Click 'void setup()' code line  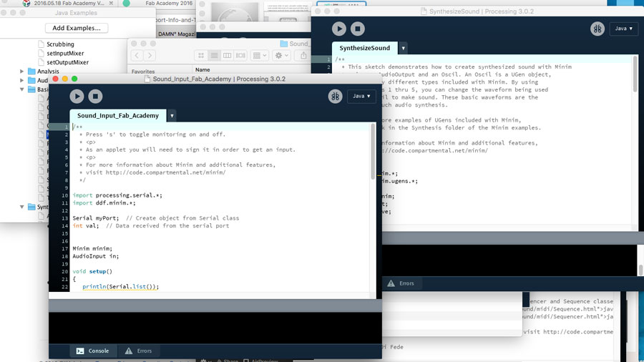click(92, 272)
